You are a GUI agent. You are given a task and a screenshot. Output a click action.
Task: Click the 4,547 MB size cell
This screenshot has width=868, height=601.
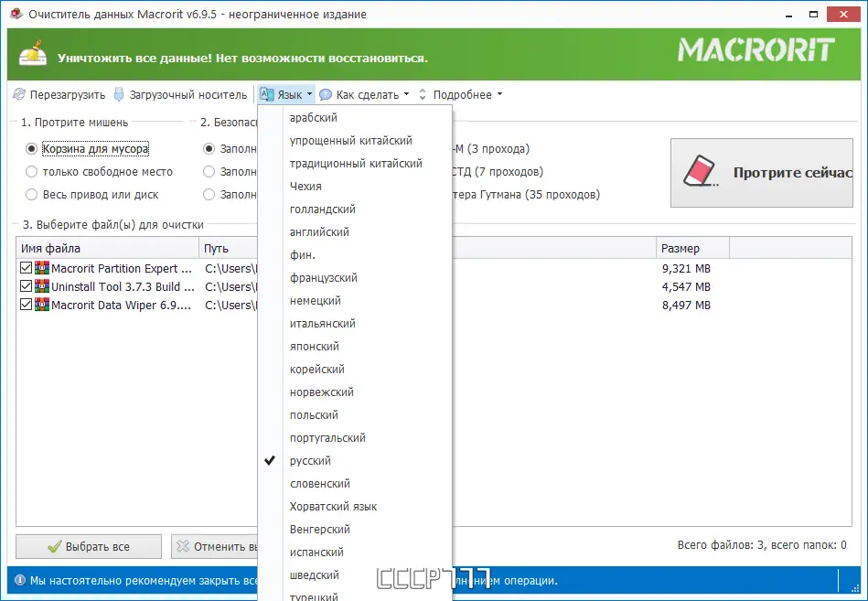click(x=686, y=286)
